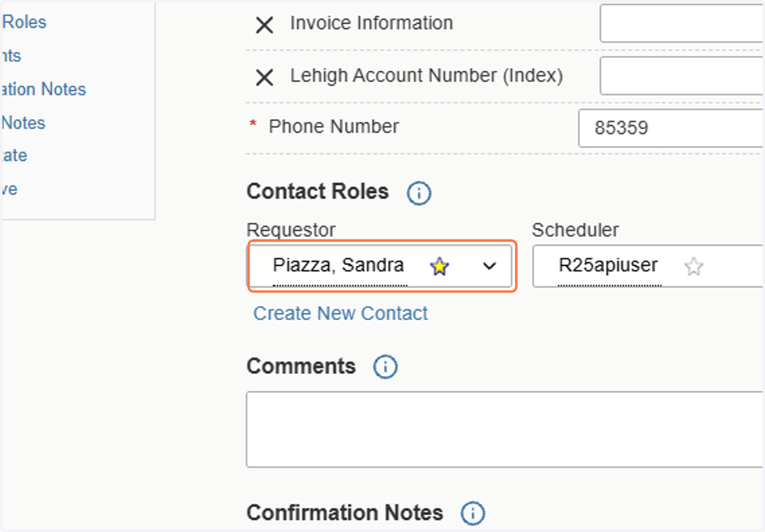This screenshot has height=532, width=765.
Task: Click the Phone Number label
Action: [334, 127]
